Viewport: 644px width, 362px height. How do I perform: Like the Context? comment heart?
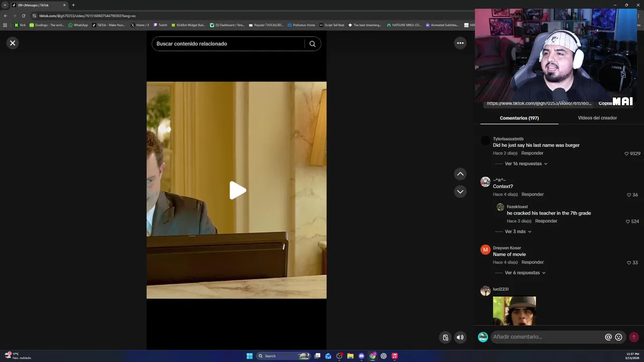pyautogui.click(x=629, y=195)
